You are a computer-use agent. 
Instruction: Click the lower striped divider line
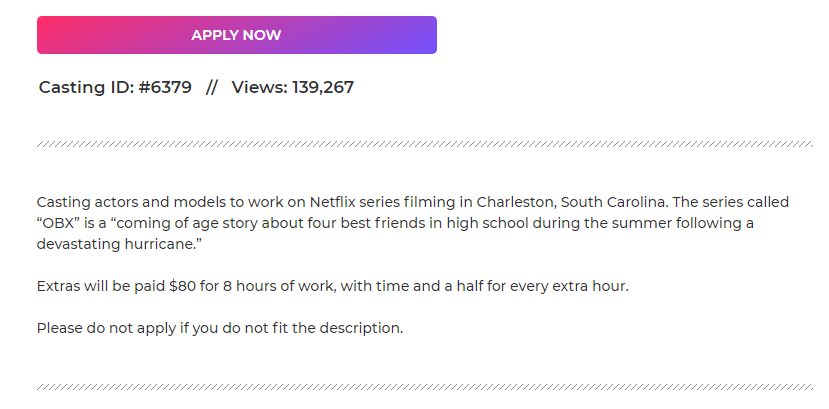click(x=424, y=387)
